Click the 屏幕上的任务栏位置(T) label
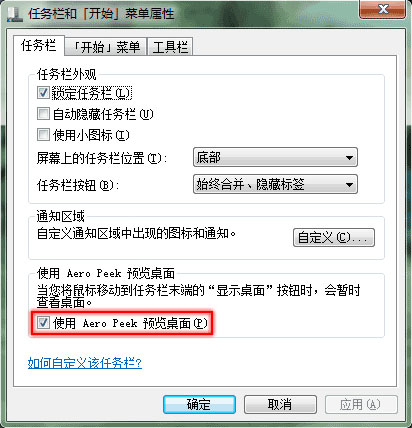The height and width of the screenshot is (428, 412). 102,158
